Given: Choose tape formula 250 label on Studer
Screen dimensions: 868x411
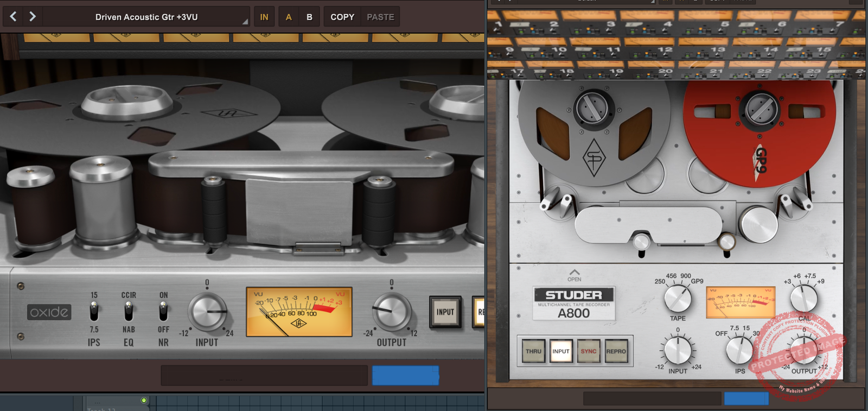Looking at the screenshot, I should click(x=660, y=281).
